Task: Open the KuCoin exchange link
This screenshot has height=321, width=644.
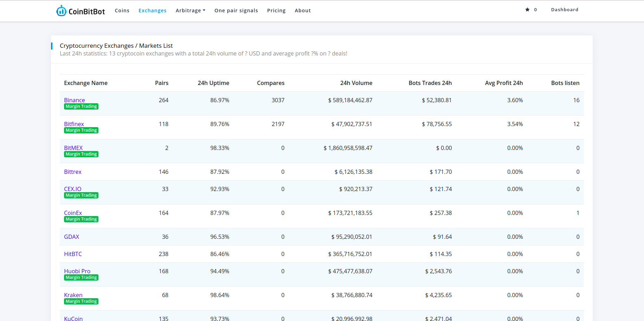Action: (x=73, y=318)
